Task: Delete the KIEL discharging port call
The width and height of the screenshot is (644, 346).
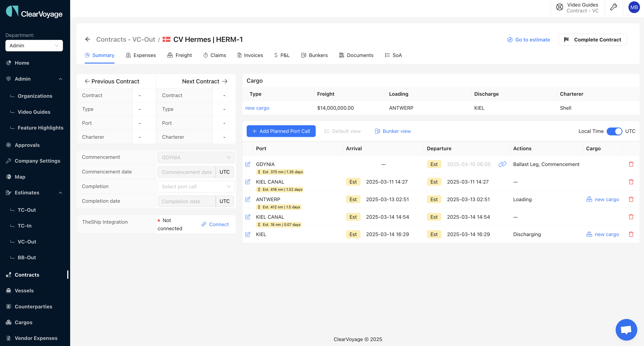Action: 631,234
